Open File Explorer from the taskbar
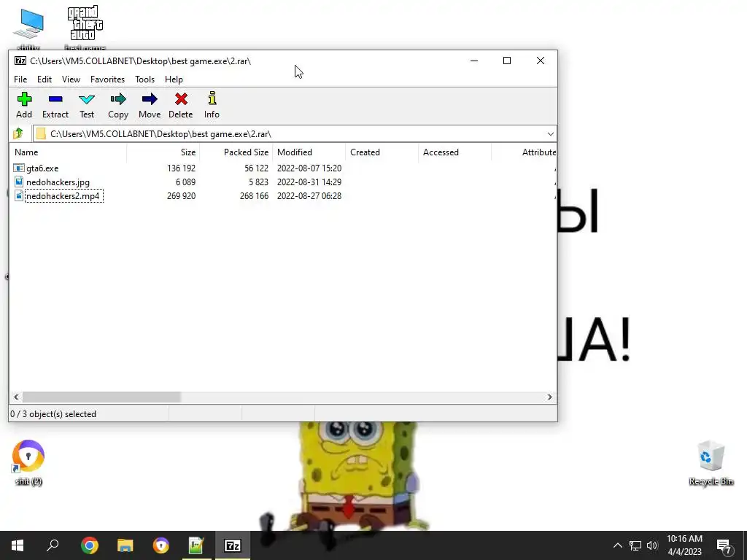 [125, 545]
